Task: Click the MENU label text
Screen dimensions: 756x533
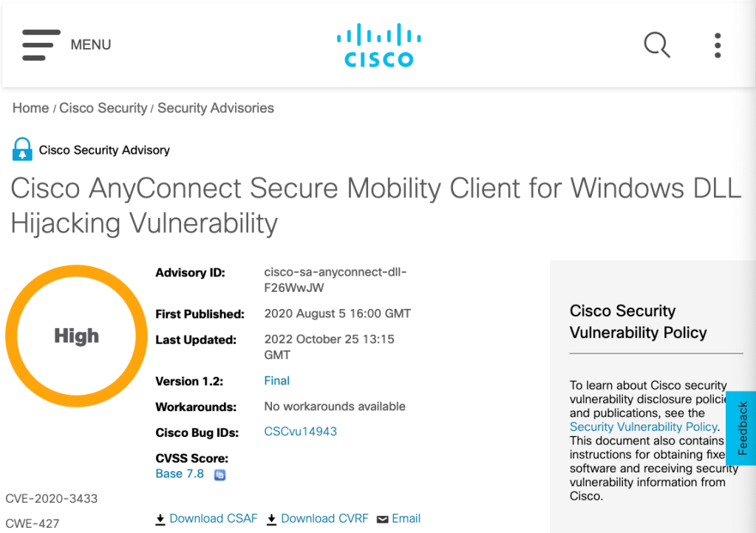Action: [x=91, y=44]
